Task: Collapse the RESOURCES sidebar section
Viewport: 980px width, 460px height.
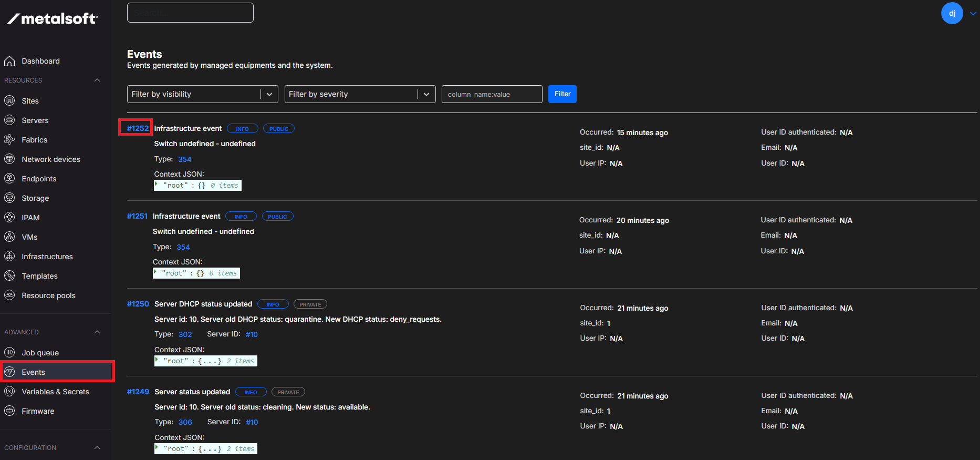Action: (x=97, y=80)
